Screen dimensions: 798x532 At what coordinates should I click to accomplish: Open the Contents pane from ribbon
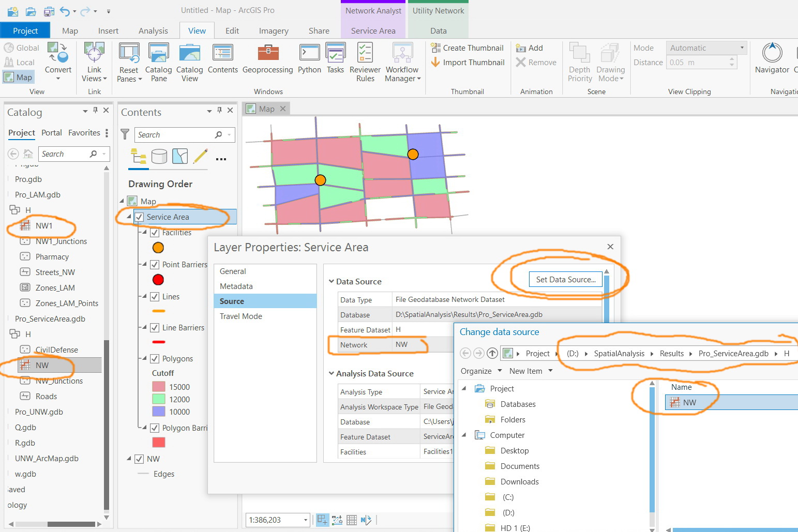(223, 58)
